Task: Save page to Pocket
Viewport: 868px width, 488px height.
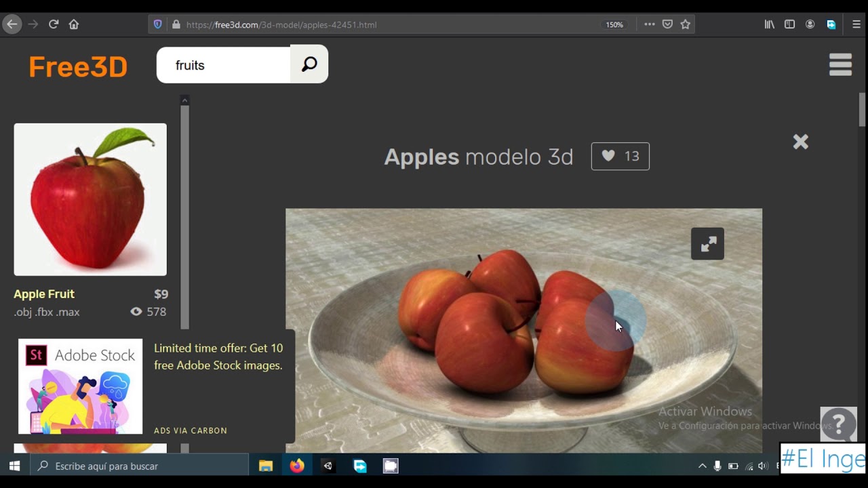Action: point(667,24)
